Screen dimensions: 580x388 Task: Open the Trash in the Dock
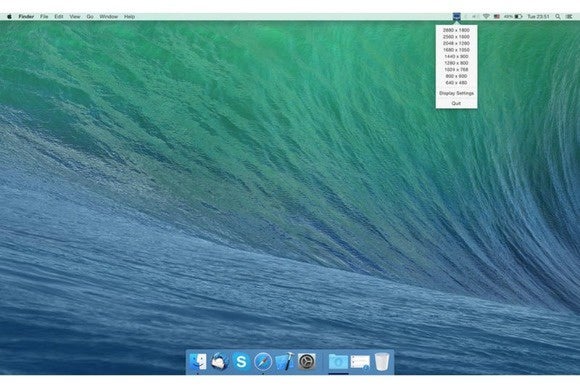click(382, 361)
